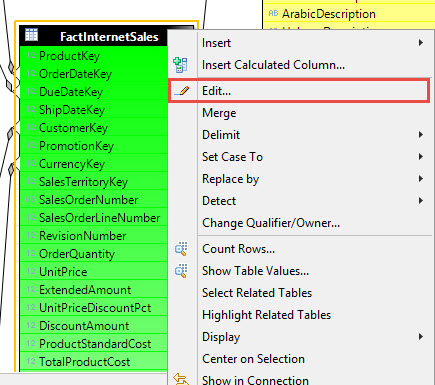Select Edit... in the context menu
This screenshot has width=435, height=385.
[x=299, y=91]
